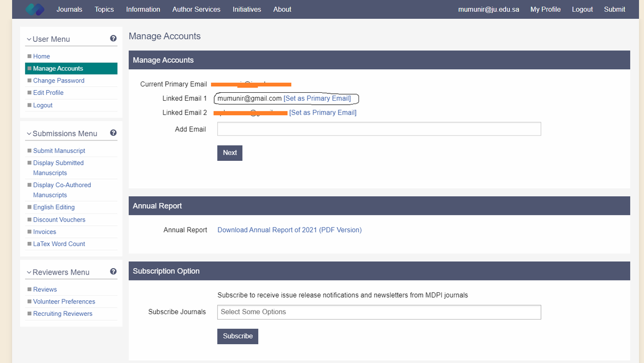Go to Home in User Menu

(x=41, y=56)
